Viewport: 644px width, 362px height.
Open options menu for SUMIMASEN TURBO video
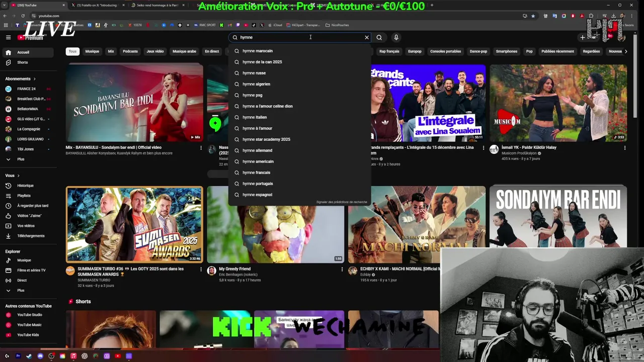coord(201,269)
